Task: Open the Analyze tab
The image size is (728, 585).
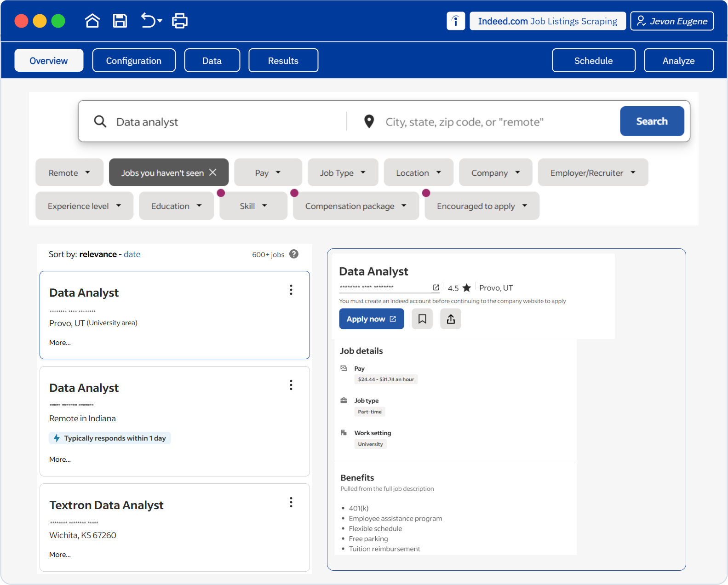Action: (679, 60)
